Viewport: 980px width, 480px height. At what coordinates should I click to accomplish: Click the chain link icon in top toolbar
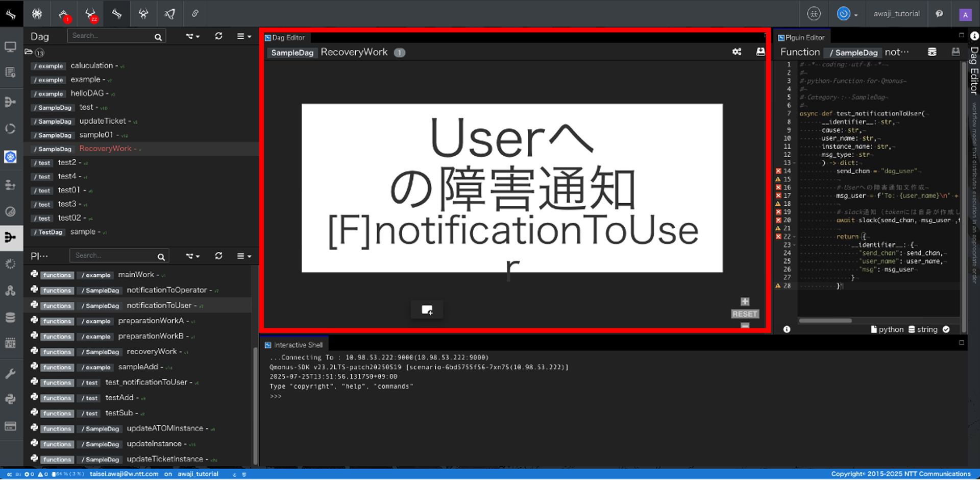195,14
